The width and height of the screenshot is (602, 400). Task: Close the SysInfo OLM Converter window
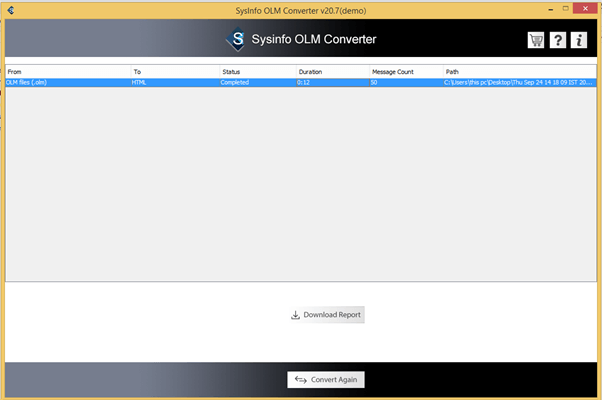(585, 8)
